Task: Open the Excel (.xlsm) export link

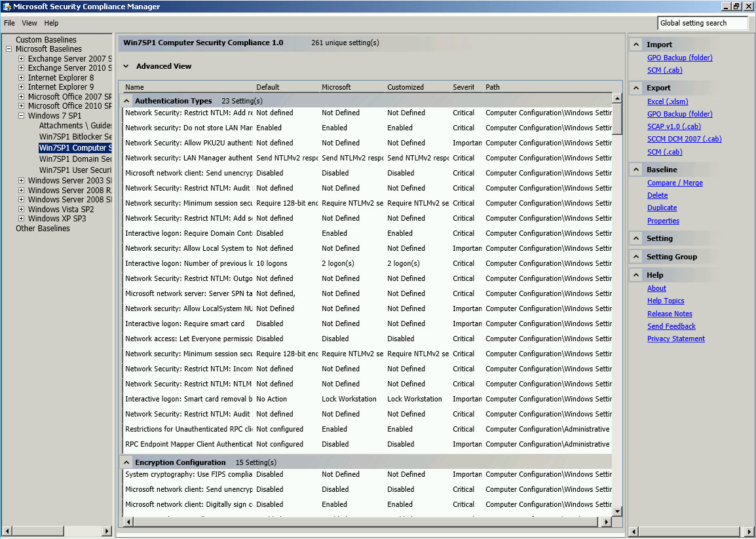Action: tap(668, 101)
